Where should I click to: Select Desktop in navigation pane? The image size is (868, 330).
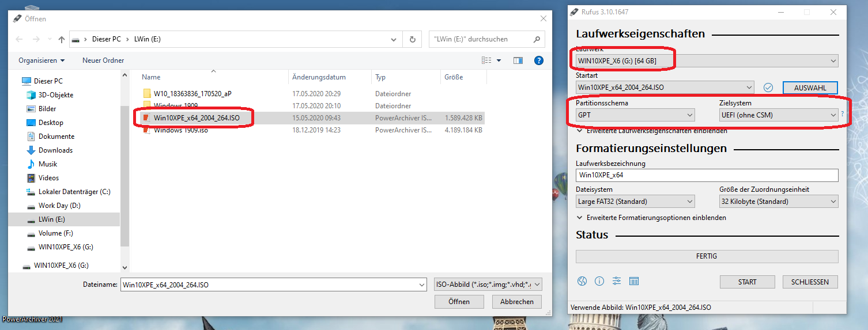(51, 123)
